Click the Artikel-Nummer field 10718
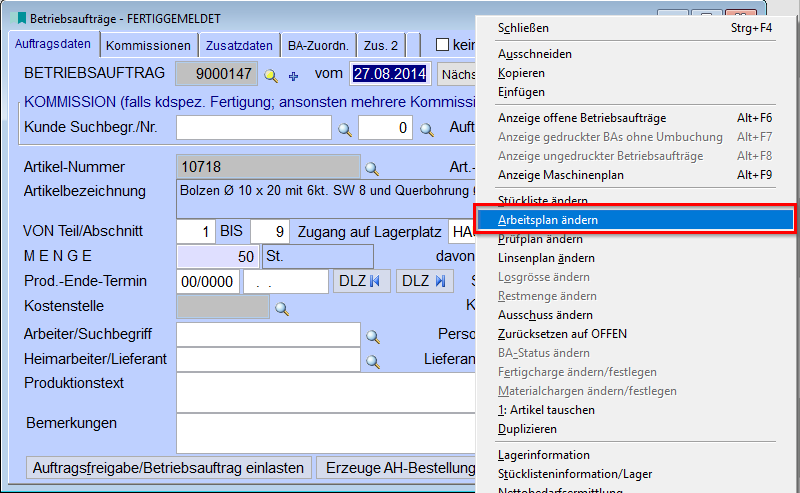The height and width of the screenshot is (493, 800). (x=268, y=167)
